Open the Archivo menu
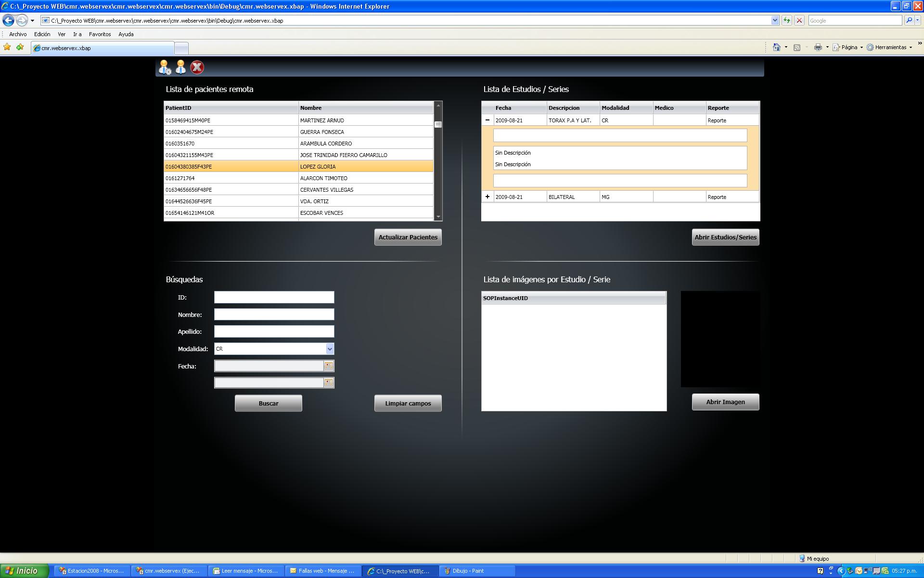The height and width of the screenshot is (578, 924). (x=18, y=34)
